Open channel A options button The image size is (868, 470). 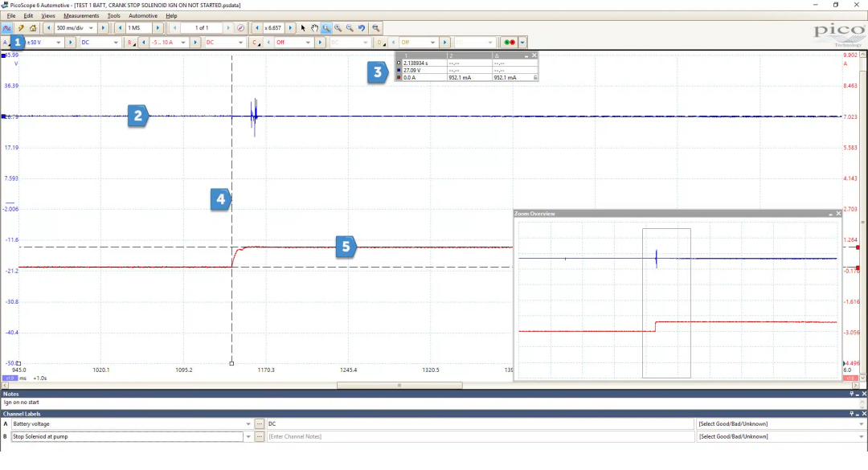(6, 42)
